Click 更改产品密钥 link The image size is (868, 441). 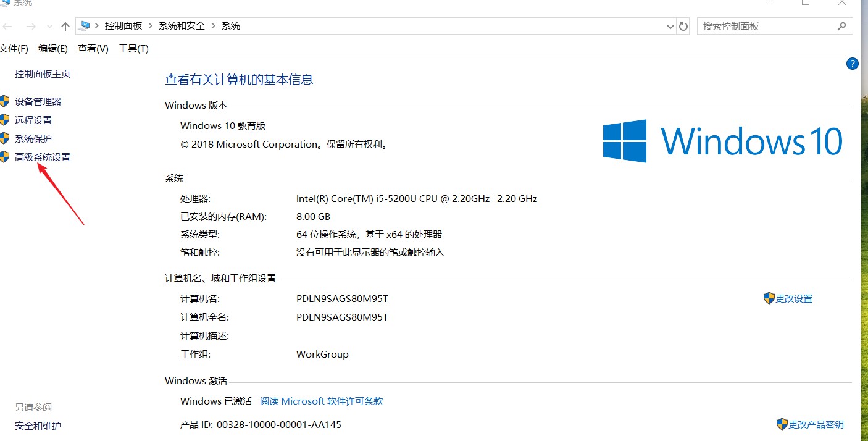coord(816,424)
